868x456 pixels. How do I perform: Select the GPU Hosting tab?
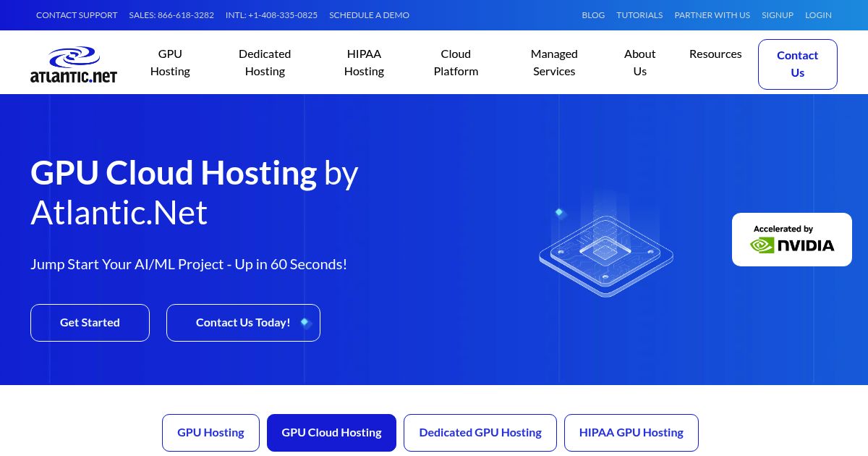[x=210, y=432]
